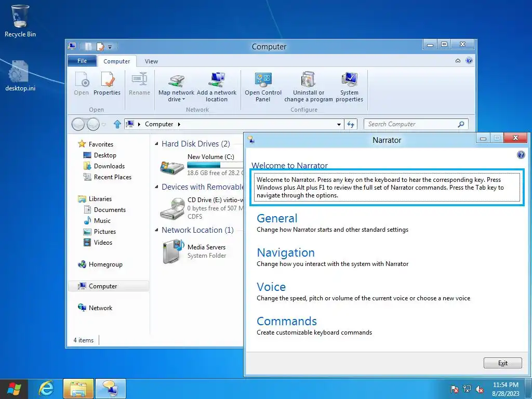
Task: Click the Exit button in Narrator
Action: pyautogui.click(x=502, y=363)
